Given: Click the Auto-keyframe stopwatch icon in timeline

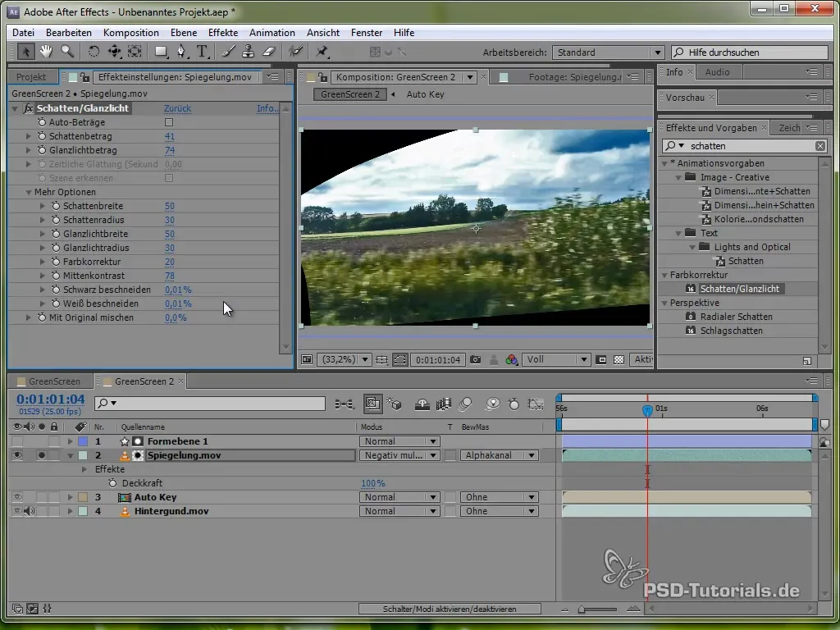Looking at the screenshot, I should (x=514, y=404).
